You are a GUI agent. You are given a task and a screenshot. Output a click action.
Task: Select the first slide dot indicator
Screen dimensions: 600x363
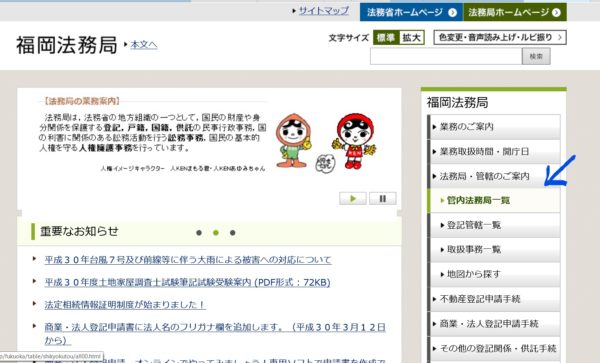[x=199, y=233]
